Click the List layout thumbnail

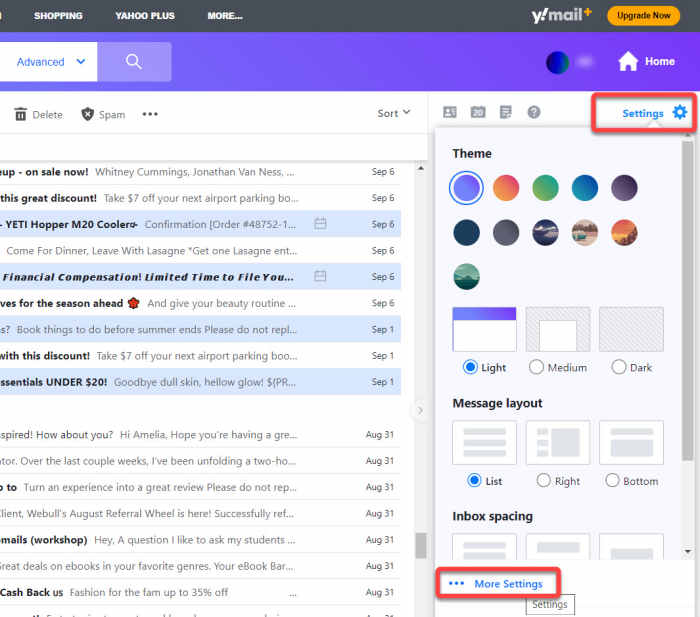tap(484, 442)
